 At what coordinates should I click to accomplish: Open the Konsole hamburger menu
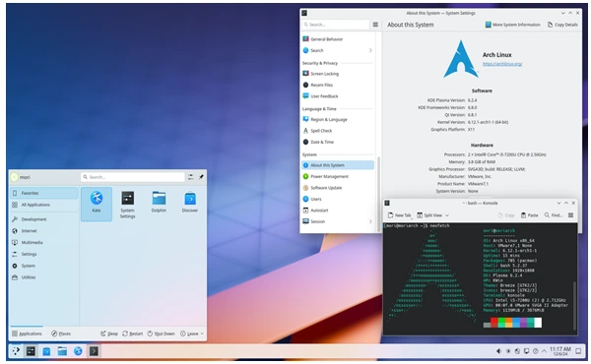pos(570,214)
